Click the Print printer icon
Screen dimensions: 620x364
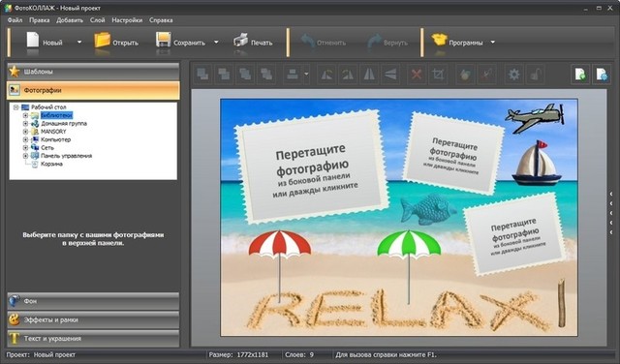click(241, 41)
